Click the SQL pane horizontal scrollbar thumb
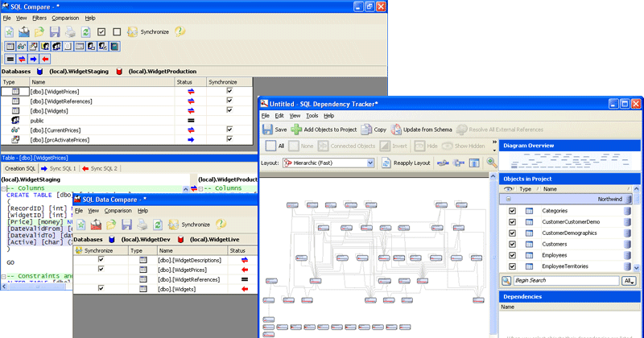The width and height of the screenshot is (644, 338). point(37,286)
